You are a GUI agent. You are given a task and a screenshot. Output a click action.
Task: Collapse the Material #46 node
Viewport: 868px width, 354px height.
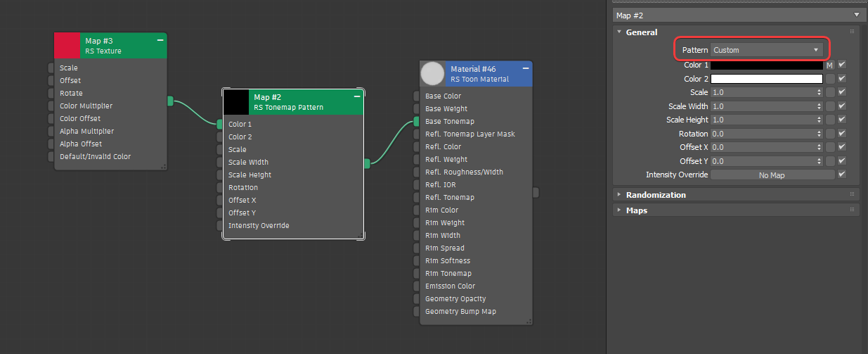pyautogui.click(x=526, y=68)
